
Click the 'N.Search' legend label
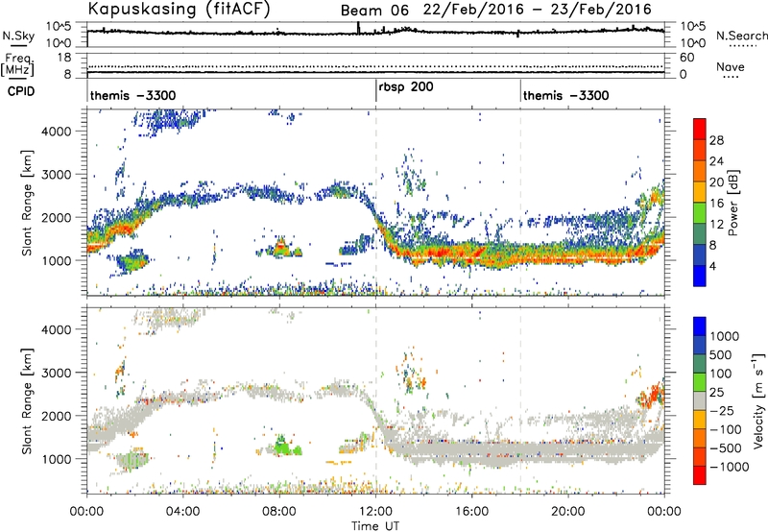coord(742,36)
